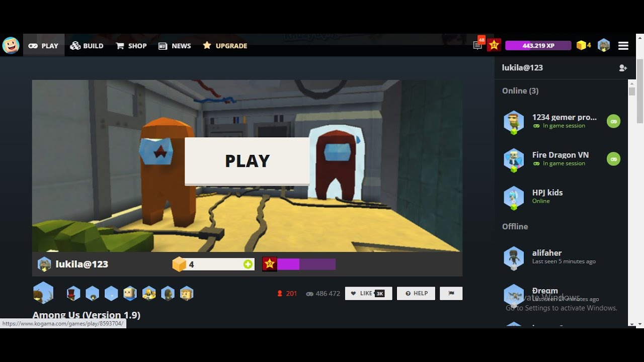Open the PLAY tab in the navigation
The image size is (644, 362).
[44, 46]
